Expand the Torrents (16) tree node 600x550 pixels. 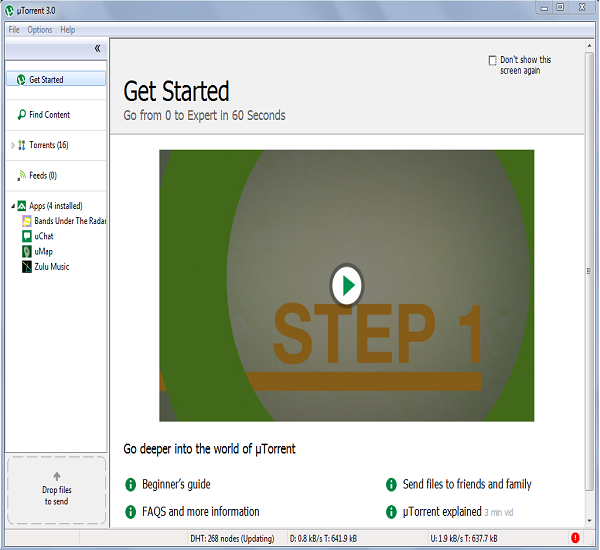(12, 146)
